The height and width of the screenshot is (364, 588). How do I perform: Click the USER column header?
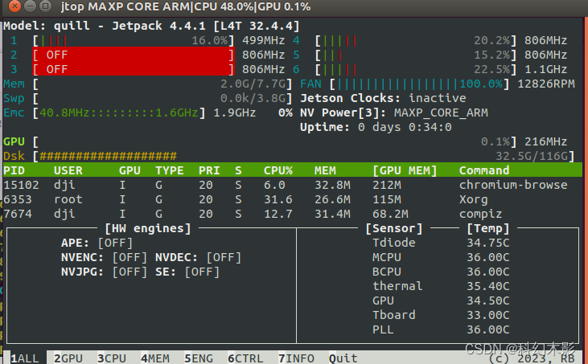[68, 170]
